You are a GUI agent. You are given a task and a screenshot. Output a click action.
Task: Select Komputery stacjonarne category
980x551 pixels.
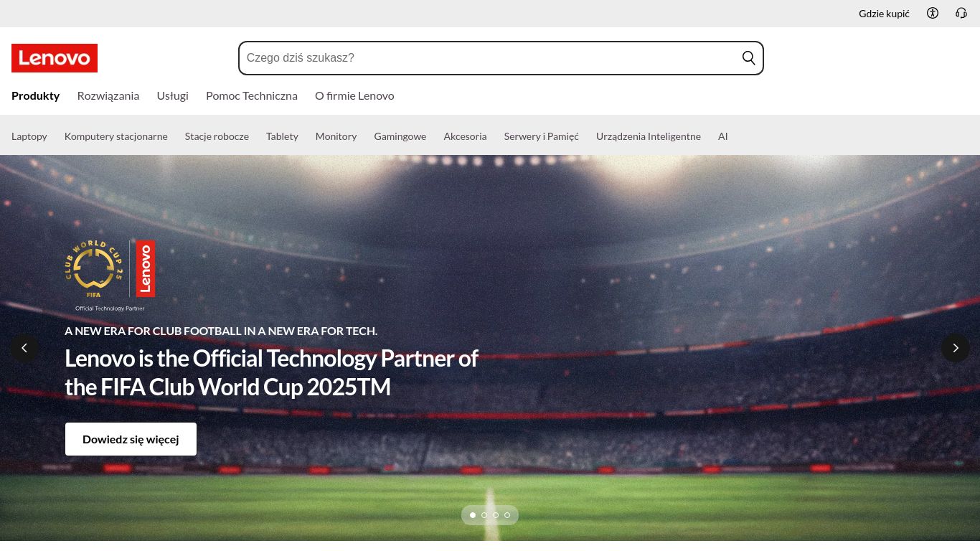point(116,136)
